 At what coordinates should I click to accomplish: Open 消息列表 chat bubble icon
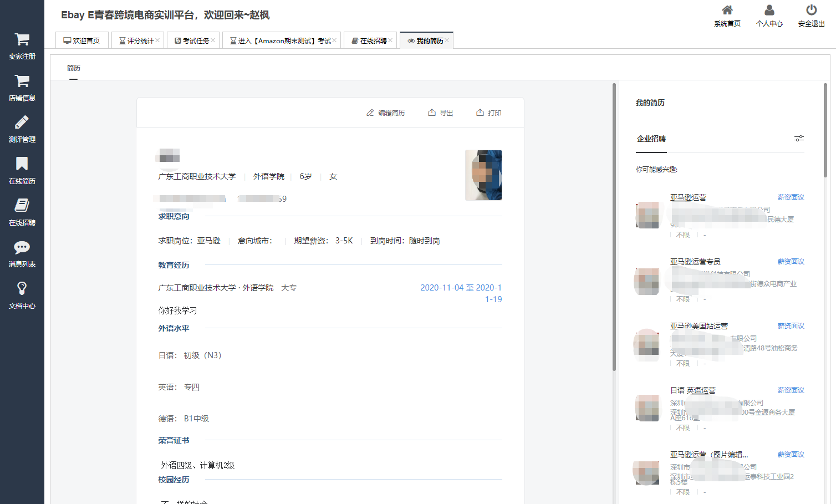click(22, 247)
